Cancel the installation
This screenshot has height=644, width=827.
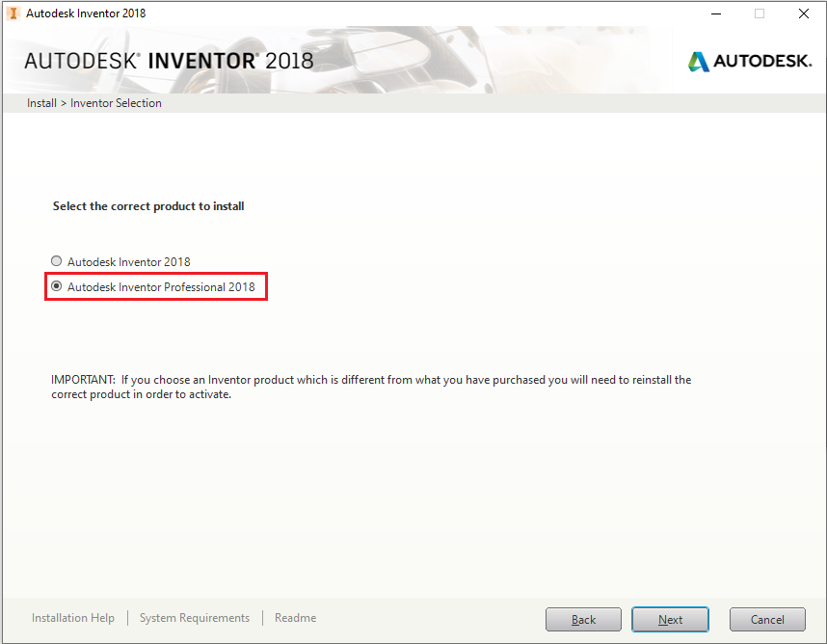[767, 619]
